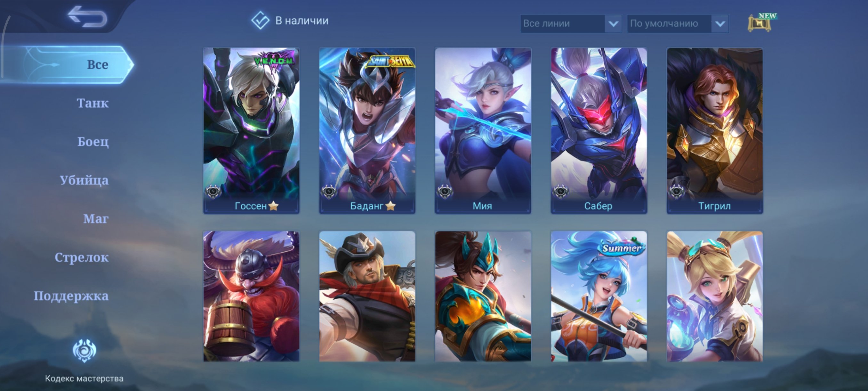Click the mastery badge on Мия card
The width and height of the screenshot is (868, 391).
click(445, 192)
